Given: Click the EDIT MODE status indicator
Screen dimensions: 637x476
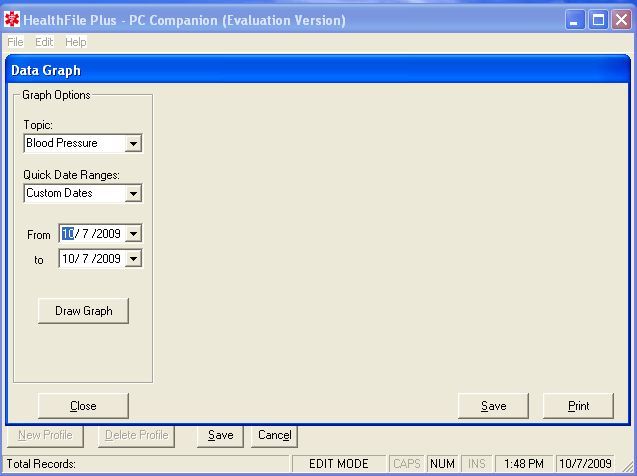Looking at the screenshot, I should pos(338,464).
